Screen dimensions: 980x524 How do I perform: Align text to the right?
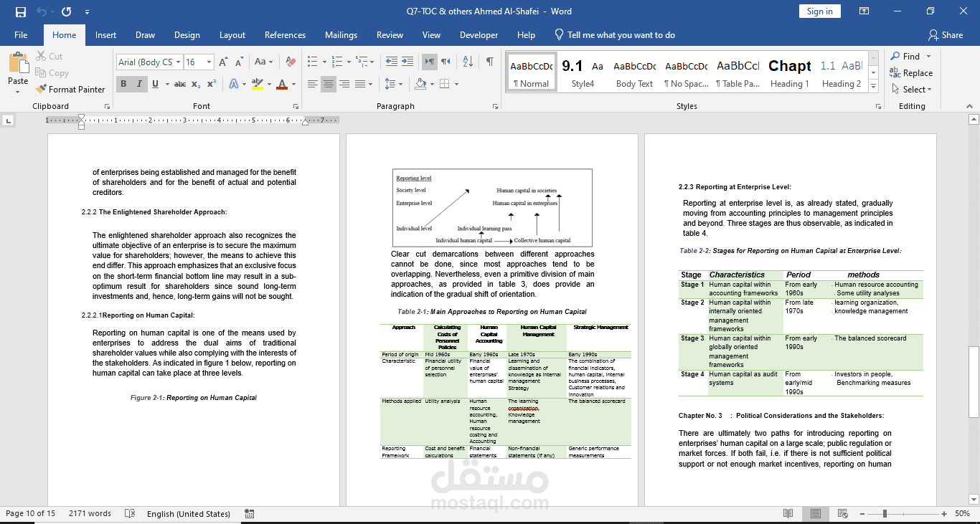tap(344, 84)
